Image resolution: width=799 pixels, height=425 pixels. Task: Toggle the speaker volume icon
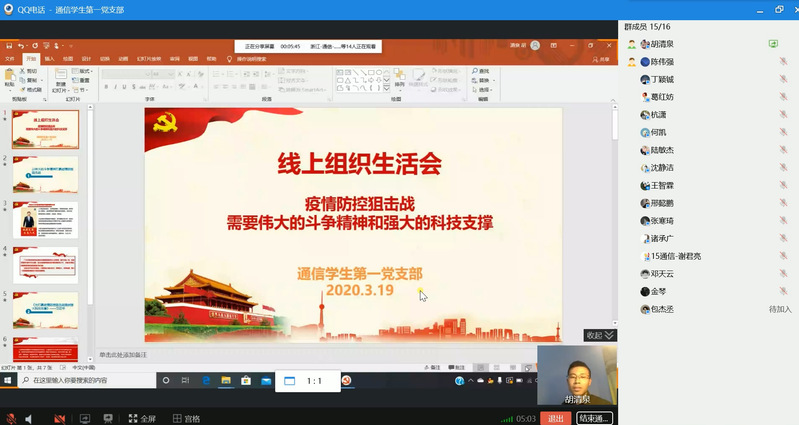click(x=30, y=418)
